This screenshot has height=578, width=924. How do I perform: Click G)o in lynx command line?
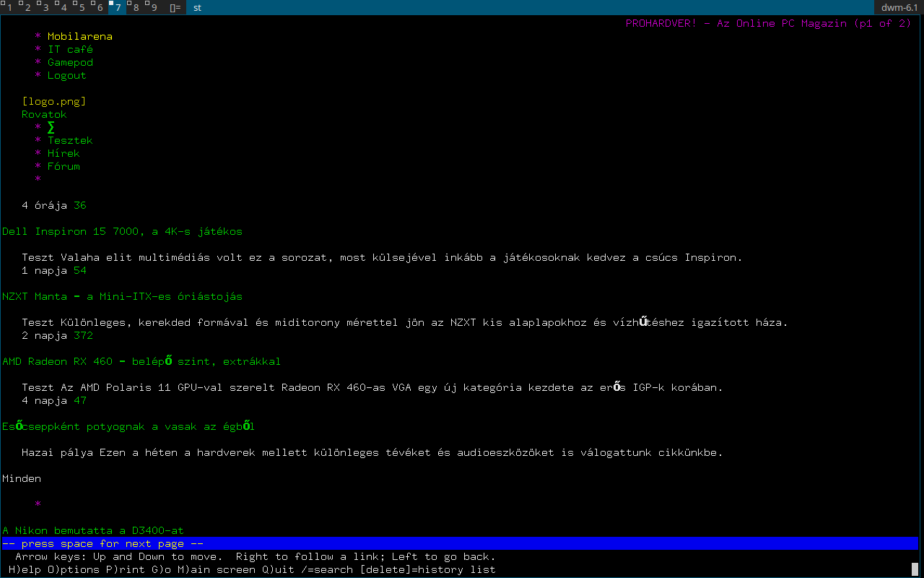coord(162,569)
